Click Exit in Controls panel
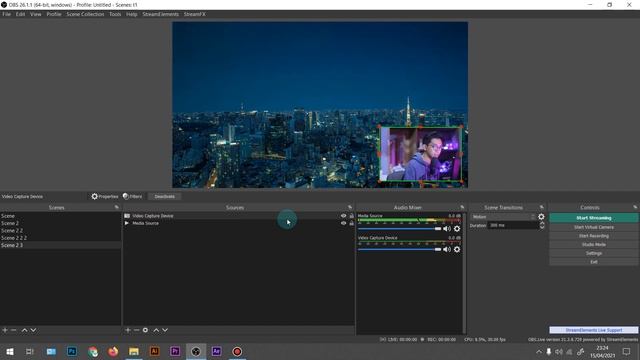The height and width of the screenshot is (360, 640). (x=593, y=262)
